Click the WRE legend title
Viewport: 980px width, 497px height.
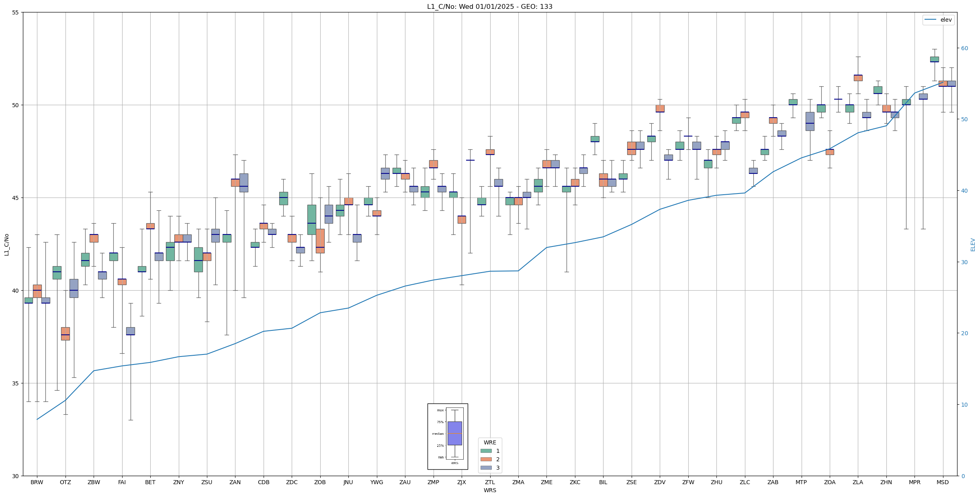(x=489, y=442)
